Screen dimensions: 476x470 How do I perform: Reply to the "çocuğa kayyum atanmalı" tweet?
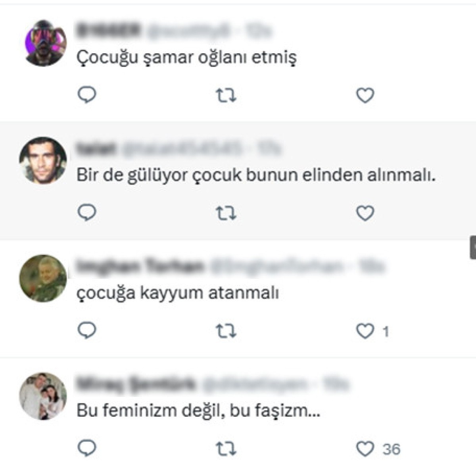[x=87, y=330]
